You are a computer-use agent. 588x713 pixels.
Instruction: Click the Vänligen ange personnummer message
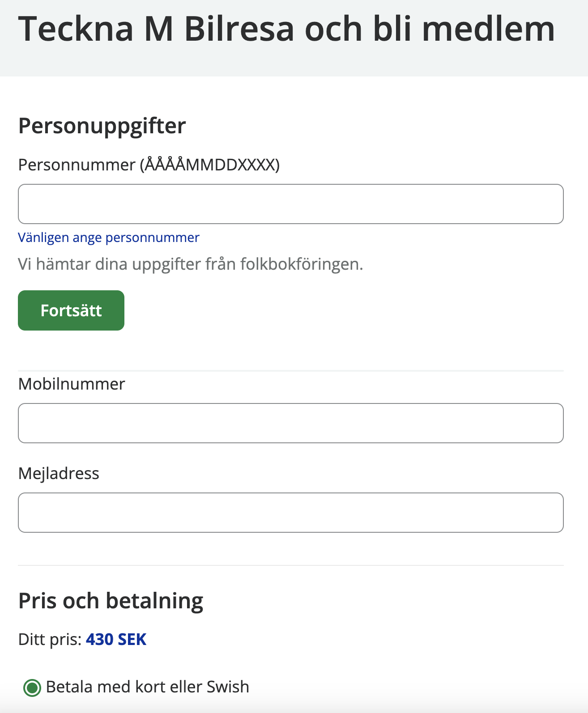[x=108, y=238]
